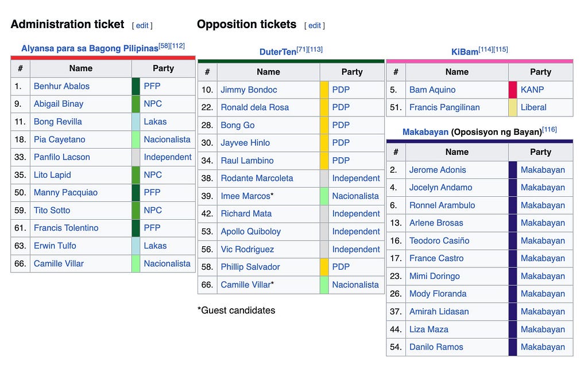Image resolution: width=588 pixels, height=377 pixels.
Task: Open Alyansa para sa Bagong Pilipinas link
Action: tap(90, 48)
